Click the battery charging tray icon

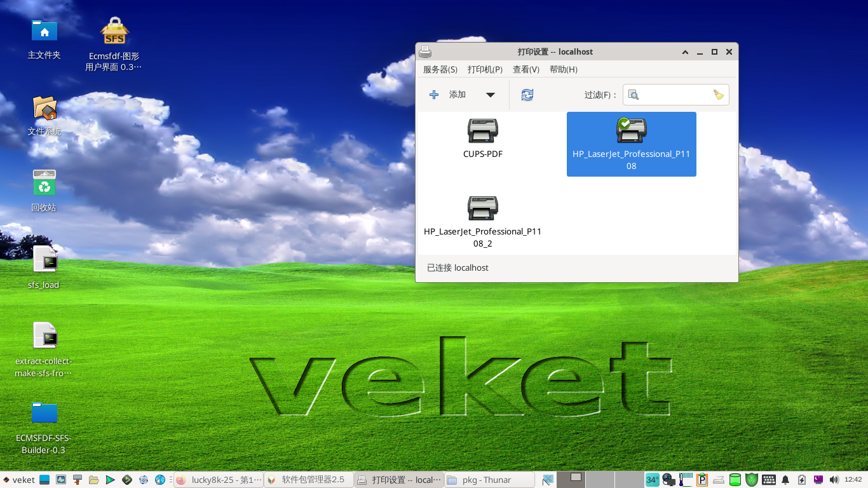point(801,480)
